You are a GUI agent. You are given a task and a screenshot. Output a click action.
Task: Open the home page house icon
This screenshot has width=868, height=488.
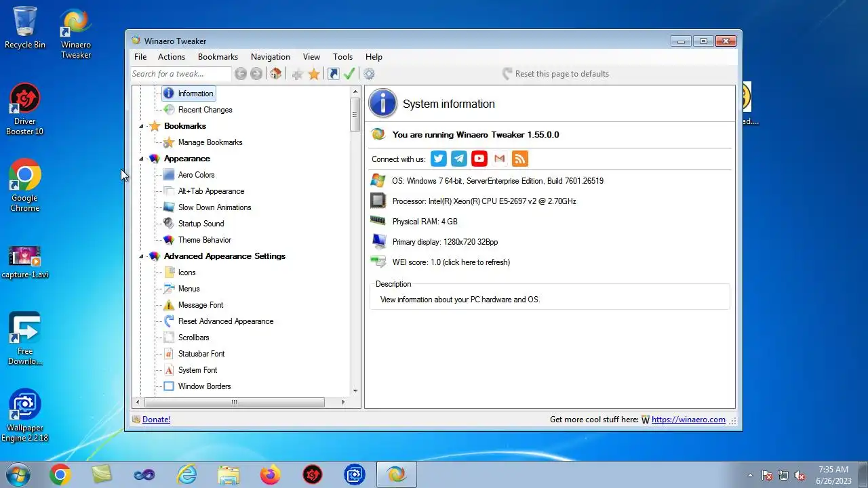click(275, 74)
